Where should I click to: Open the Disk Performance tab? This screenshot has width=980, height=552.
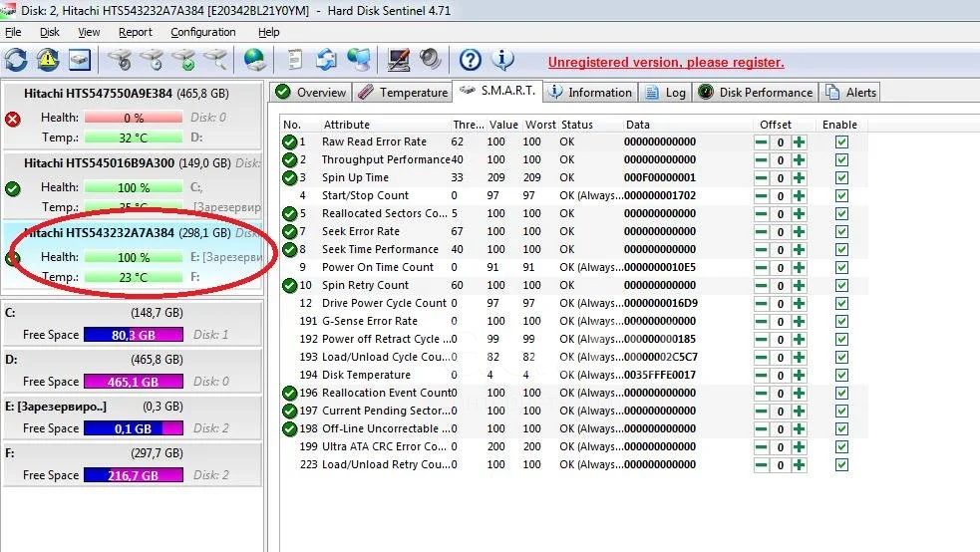point(755,93)
